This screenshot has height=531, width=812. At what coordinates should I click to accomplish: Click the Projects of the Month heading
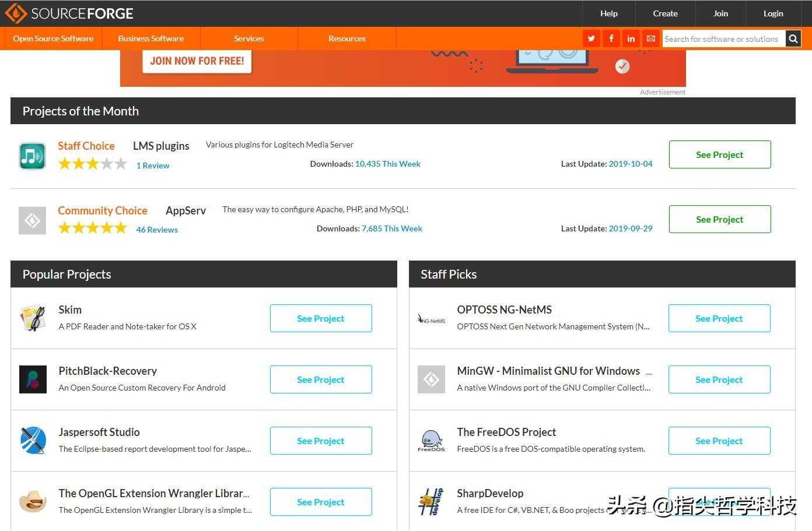coord(80,111)
